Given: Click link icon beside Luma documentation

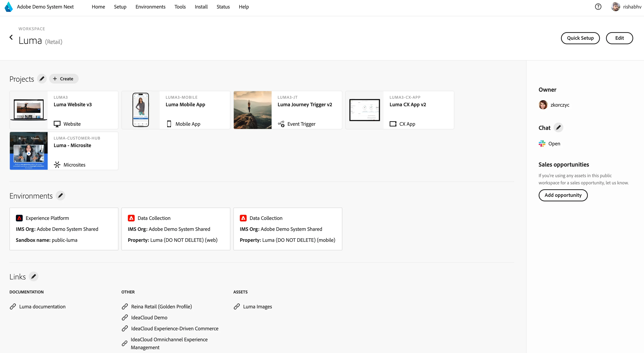Looking at the screenshot, I should (x=13, y=306).
